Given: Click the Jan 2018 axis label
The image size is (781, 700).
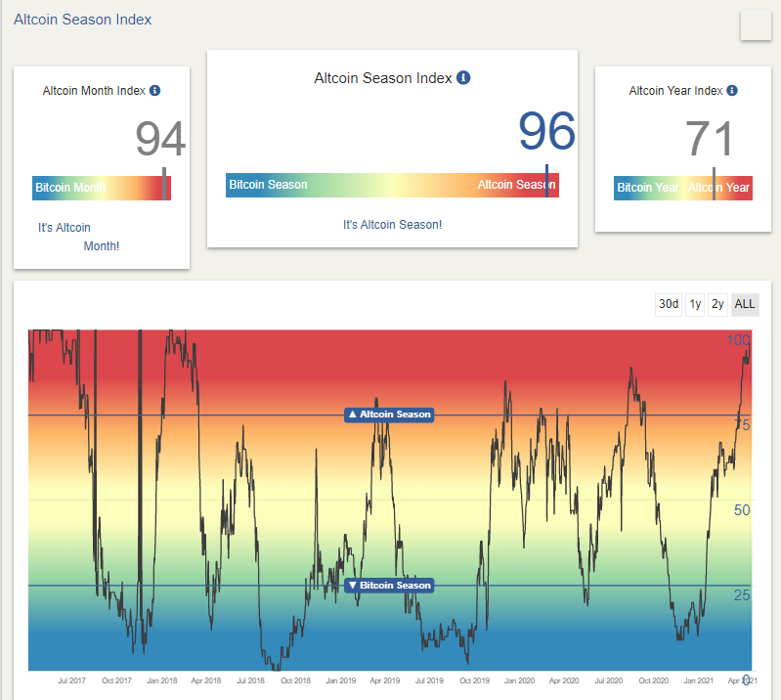Looking at the screenshot, I should pos(162,680).
